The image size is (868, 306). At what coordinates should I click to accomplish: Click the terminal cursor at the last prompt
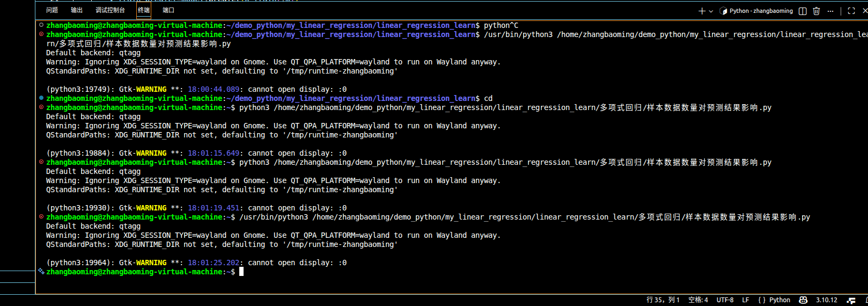(241, 272)
